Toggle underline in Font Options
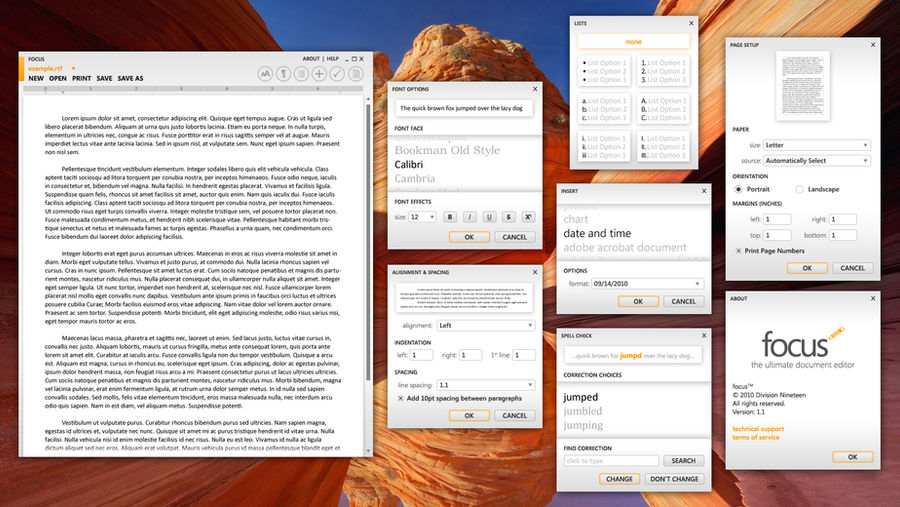 (x=489, y=217)
